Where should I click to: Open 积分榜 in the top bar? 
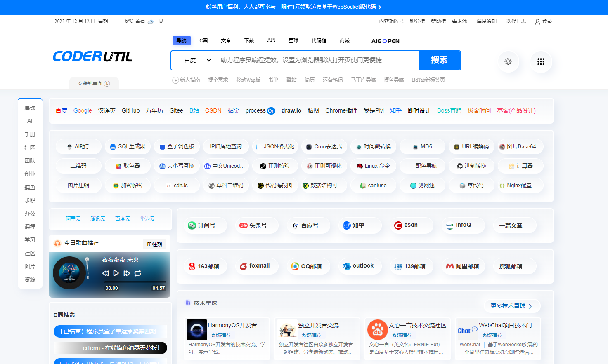[x=417, y=21]
